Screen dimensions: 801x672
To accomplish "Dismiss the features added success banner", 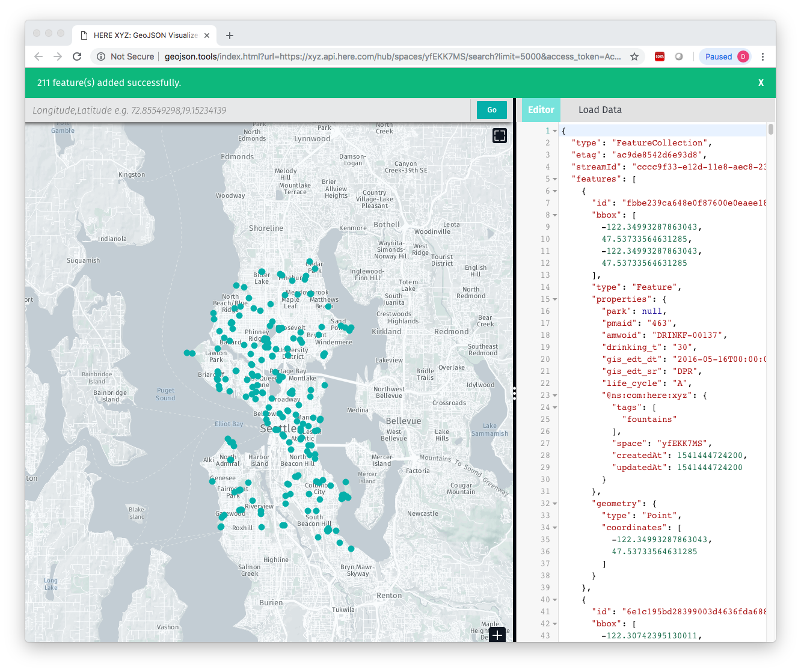I will (761, 83).
